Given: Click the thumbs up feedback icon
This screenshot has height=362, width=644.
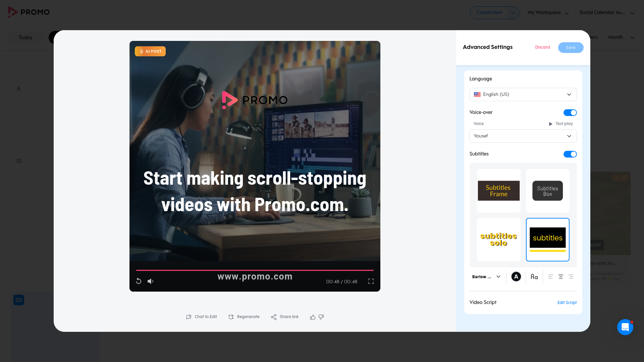Looking at the screenshot, I should point(313,317).
